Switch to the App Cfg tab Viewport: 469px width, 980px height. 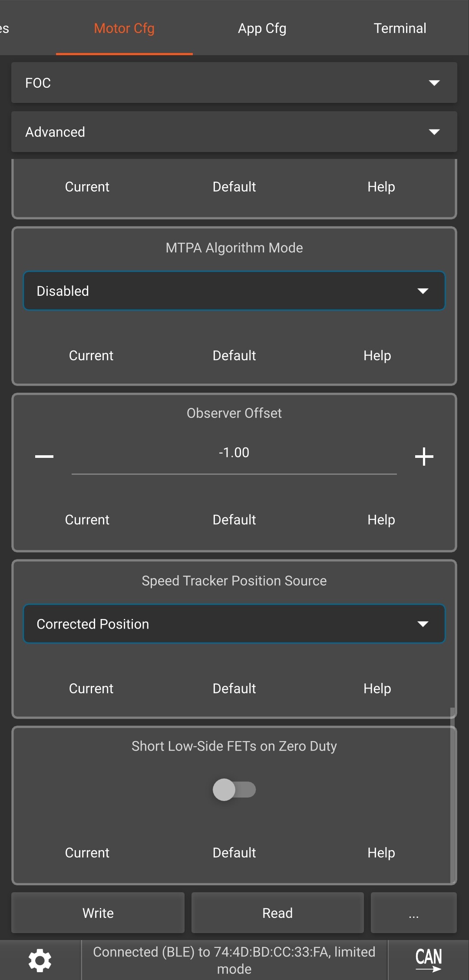(x=262, y=28)
